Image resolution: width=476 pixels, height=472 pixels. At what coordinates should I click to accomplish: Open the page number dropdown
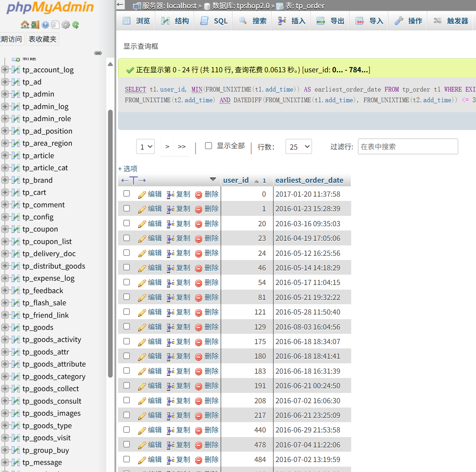click(145, 146)
